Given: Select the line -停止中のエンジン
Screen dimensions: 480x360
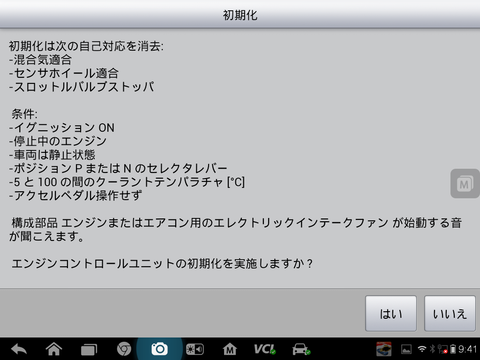Looking at the screenshot, I should pos(58,141).
